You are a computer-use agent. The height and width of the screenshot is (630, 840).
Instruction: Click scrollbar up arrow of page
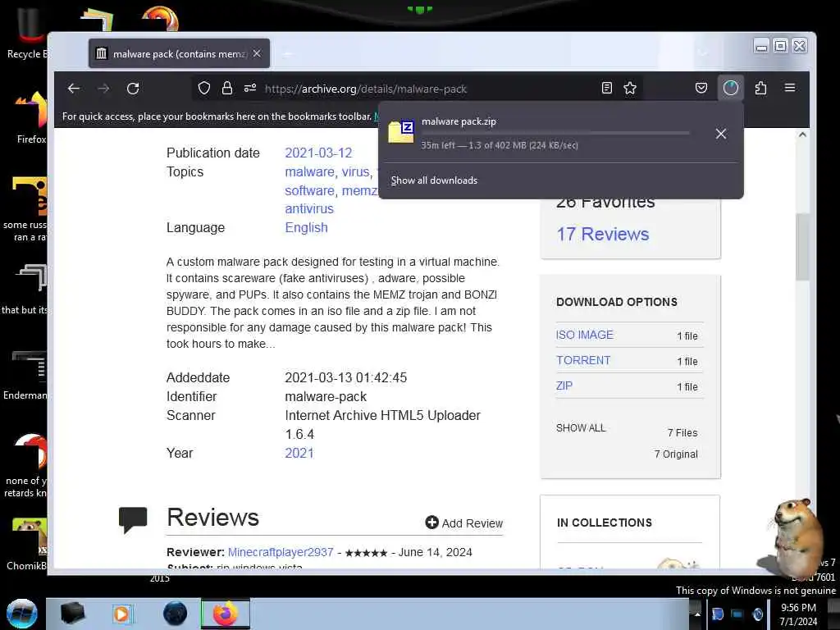802,135
